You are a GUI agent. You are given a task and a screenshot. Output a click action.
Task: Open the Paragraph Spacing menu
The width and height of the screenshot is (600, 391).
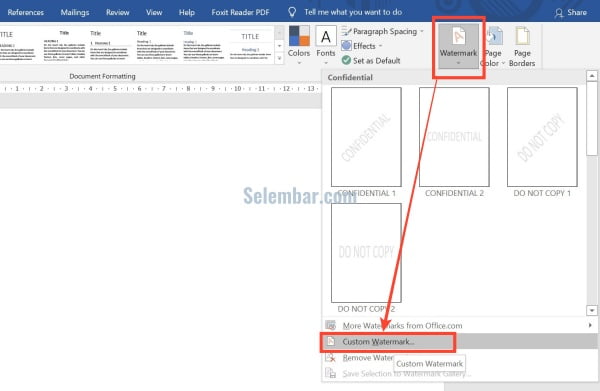click(x=382, y=31)
